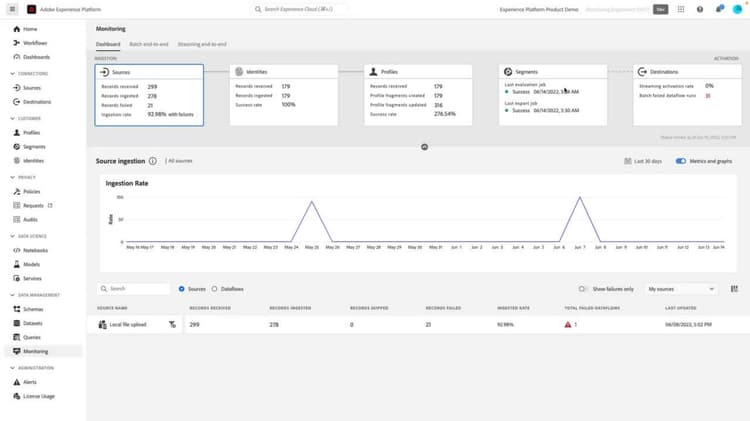Select the Segments card

(553, 95)
